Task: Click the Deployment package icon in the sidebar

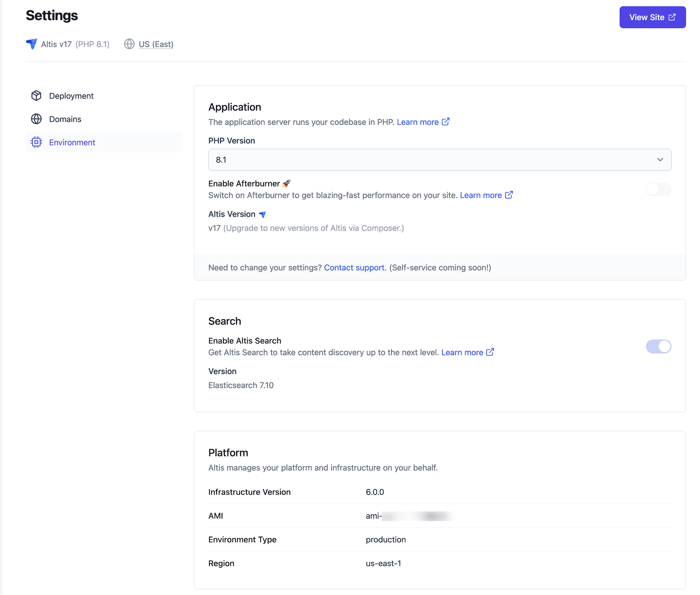Action: point(36,96)
